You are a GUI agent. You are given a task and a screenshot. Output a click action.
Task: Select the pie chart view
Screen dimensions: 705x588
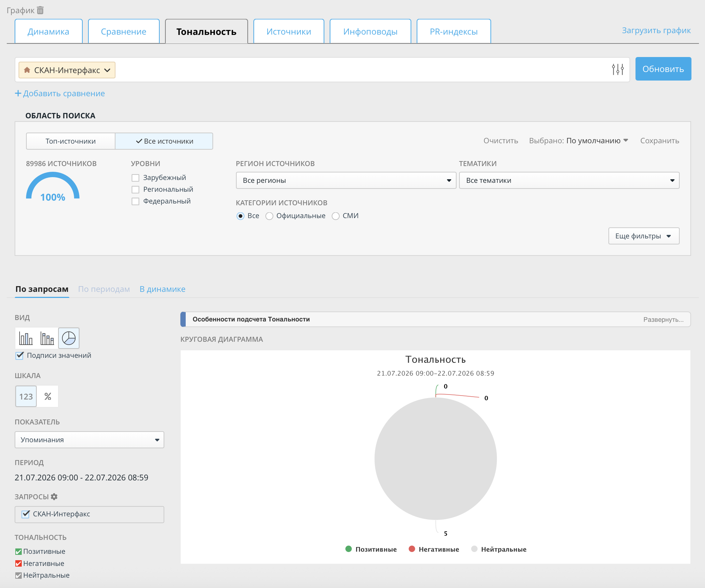click(x=69, y=338)
